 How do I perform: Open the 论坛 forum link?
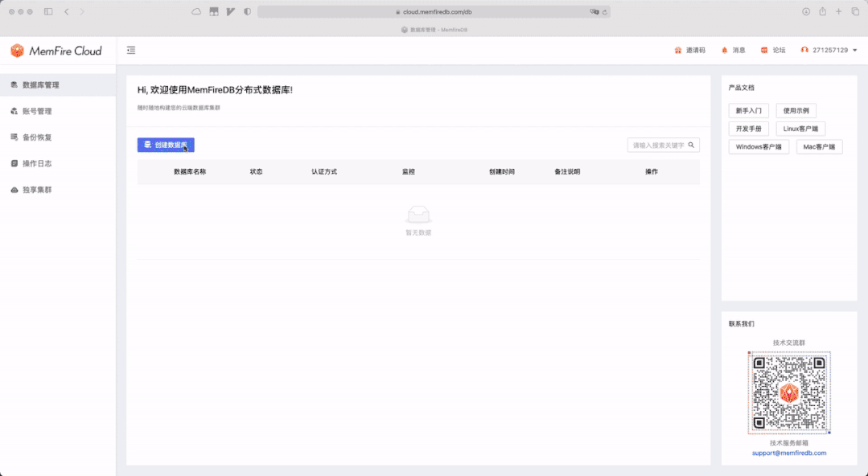click(773, 51)
